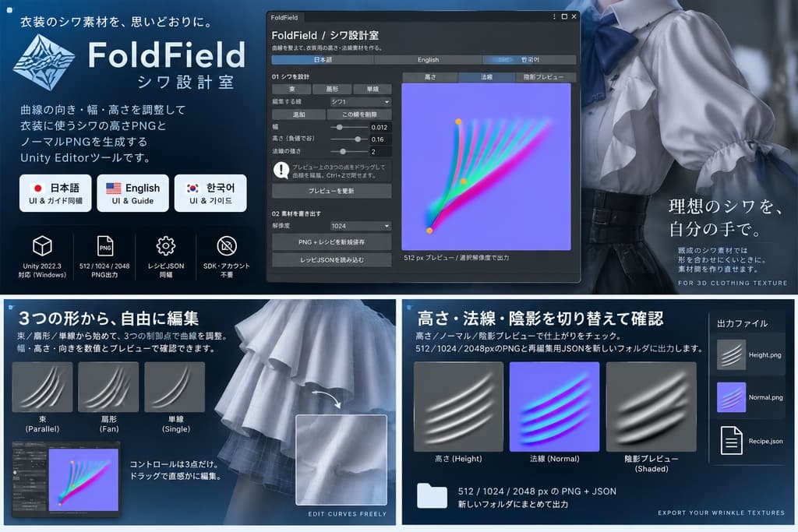798x532 pixels.
Task: Click the zoomed fabric wrinkle inset image
Action: click(341, 460)
